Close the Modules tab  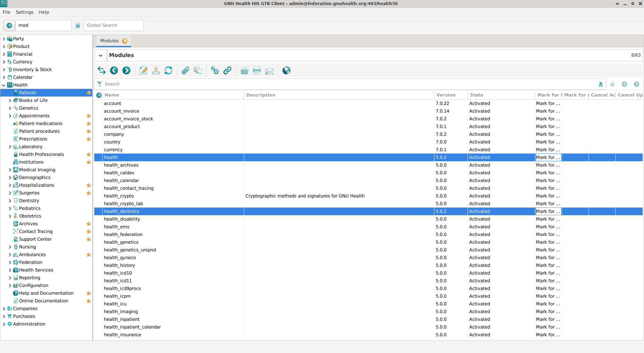[x=125, y=41]
